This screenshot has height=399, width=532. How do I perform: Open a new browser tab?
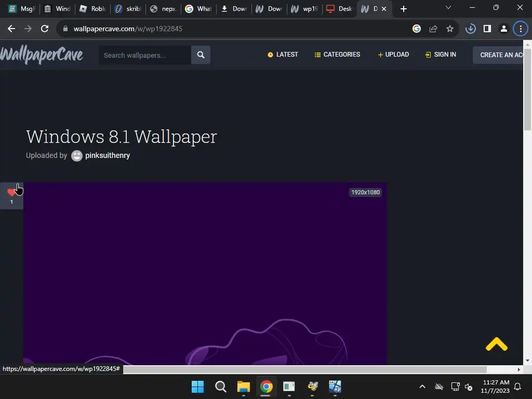coord(403,9)
